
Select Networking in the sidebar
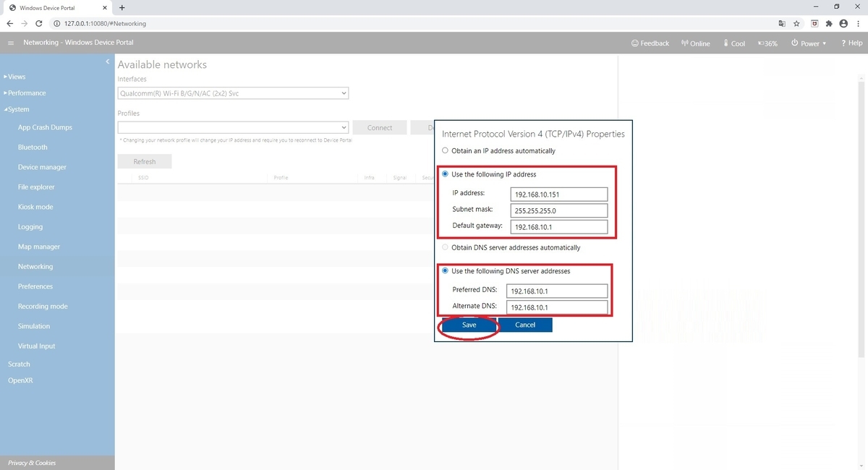coord(35,267)
